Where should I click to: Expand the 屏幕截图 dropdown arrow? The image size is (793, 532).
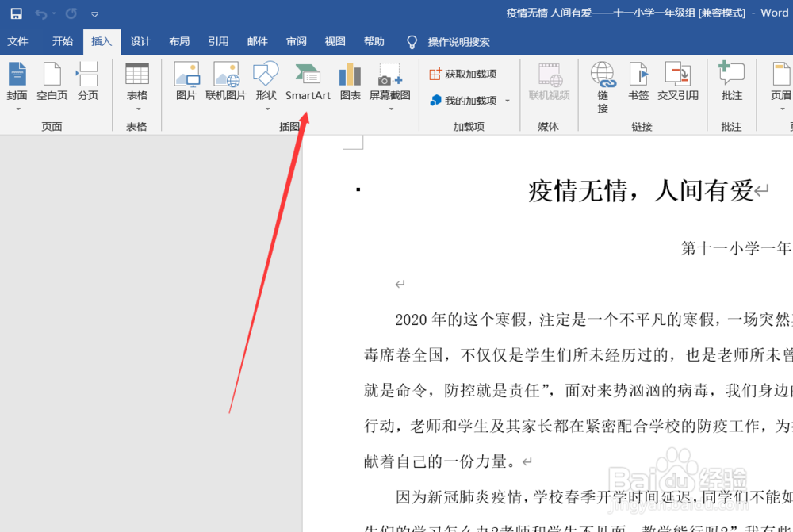pyautogui.click(x=391, y=109)
